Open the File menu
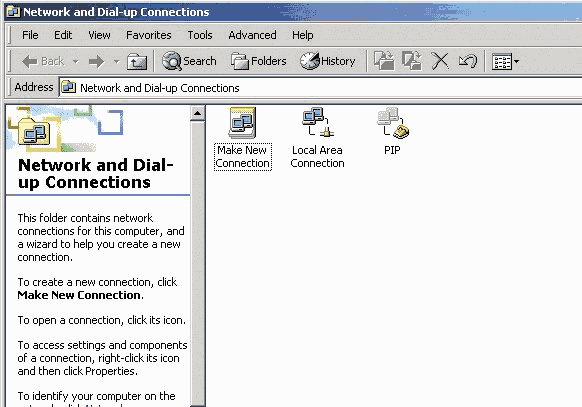This screenshot has width=582, height=407. pyautogui.click(x=30, y=35)
